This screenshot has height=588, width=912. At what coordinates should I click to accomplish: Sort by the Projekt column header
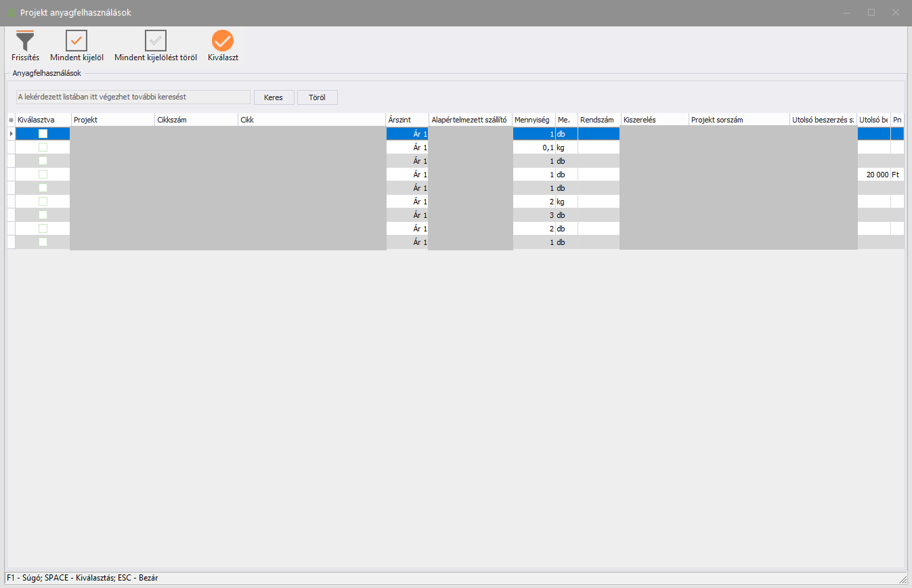click(112, 120)
